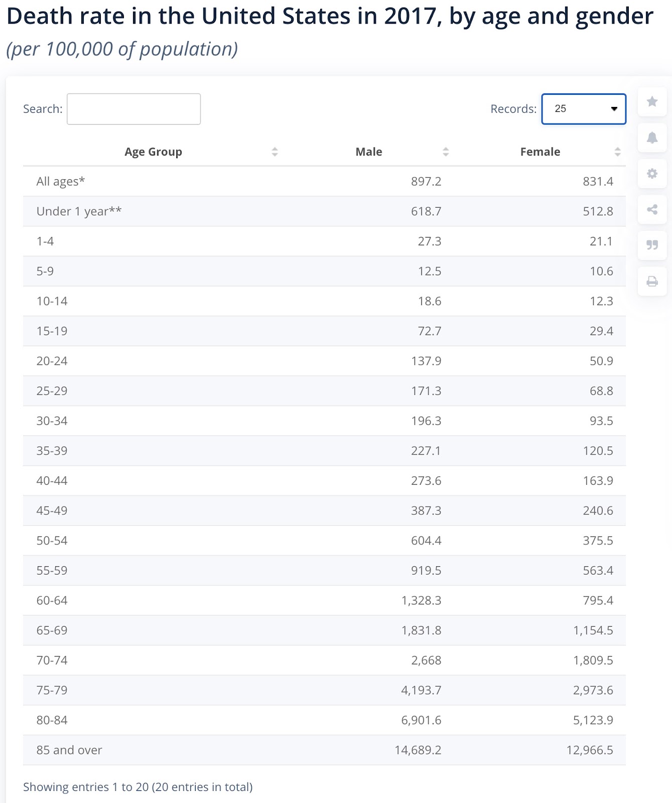Click the '30-34' age group cell
Viewport: 672px width, 803px height.
pos(52,421)
